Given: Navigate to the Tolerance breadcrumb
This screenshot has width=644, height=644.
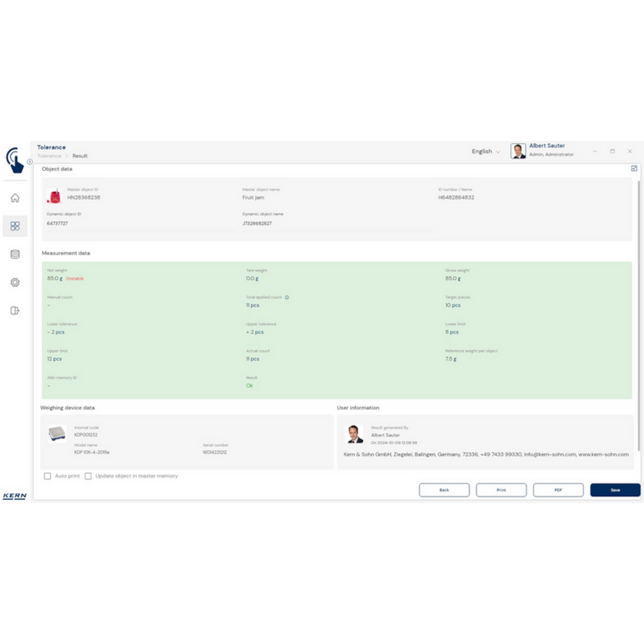Looking at the screenshot, I should 49,156.
